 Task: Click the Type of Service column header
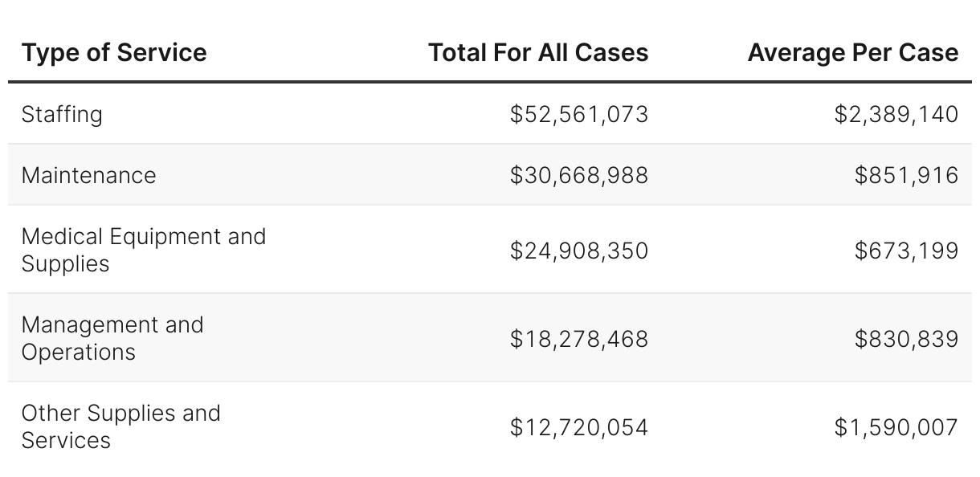click(114, 53)
